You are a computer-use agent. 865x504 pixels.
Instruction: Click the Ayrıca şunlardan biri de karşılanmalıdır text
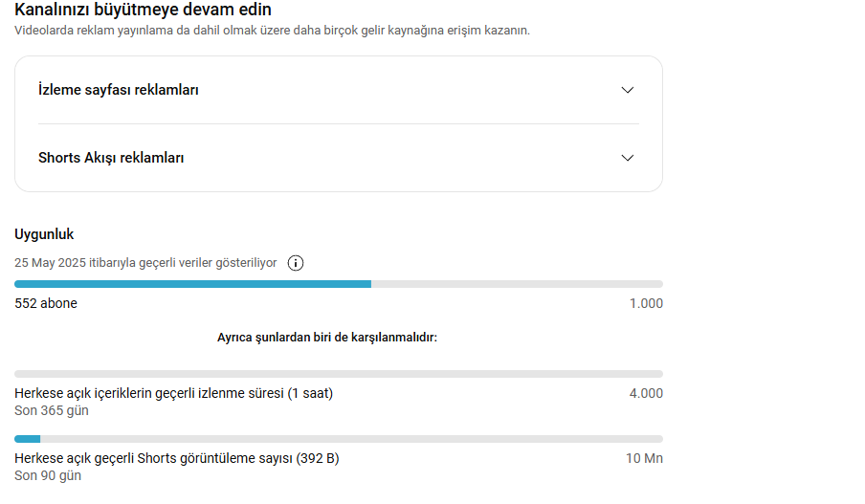(327, 338)
